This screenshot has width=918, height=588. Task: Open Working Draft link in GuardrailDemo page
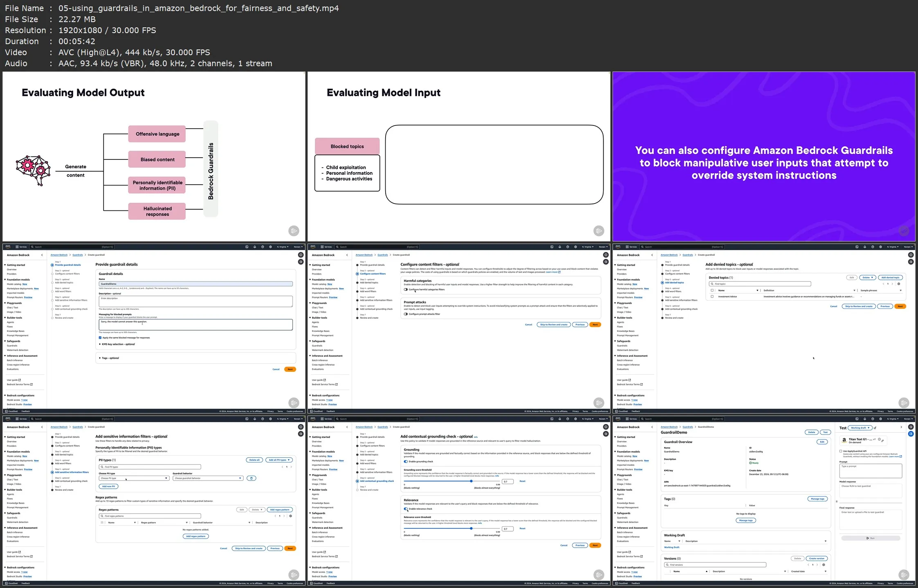[x=671, y=547]
